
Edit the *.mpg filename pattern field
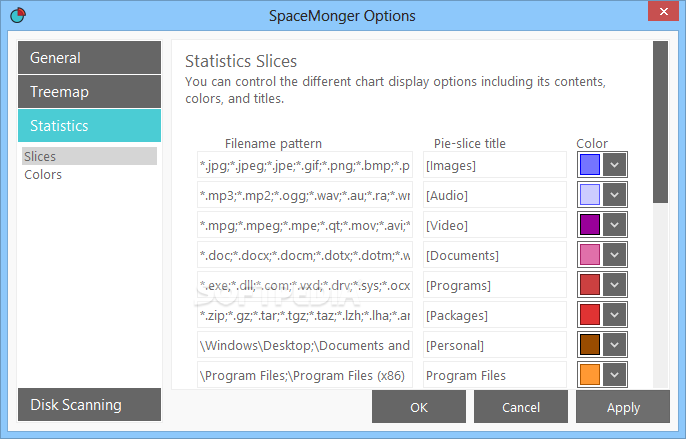coord(305,225)
